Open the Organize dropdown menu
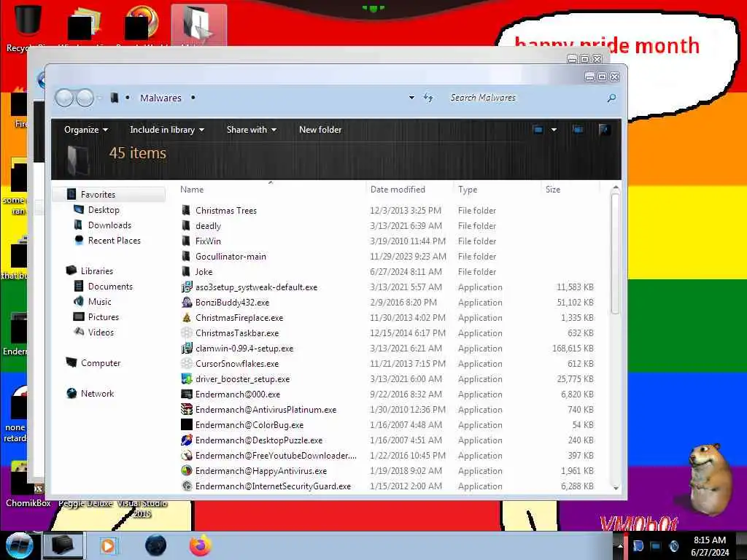The image size is (747, 560). (x=86, y=130)
